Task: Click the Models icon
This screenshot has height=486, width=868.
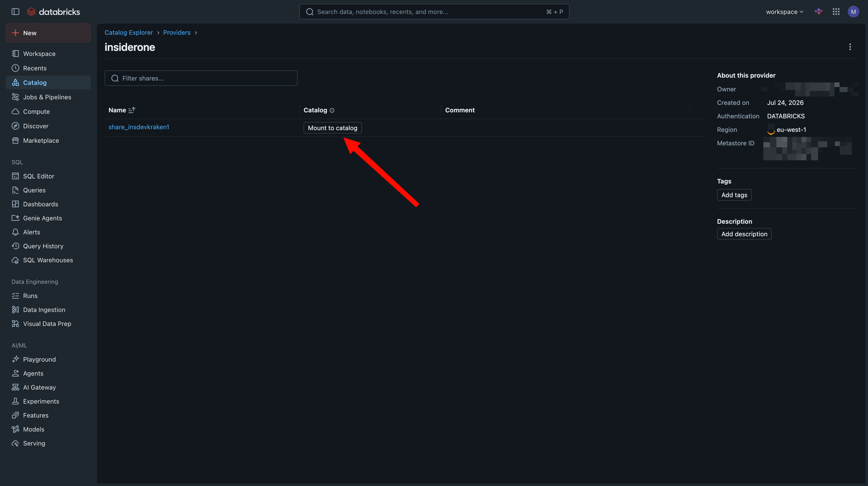Action: (x=15, y=429)
